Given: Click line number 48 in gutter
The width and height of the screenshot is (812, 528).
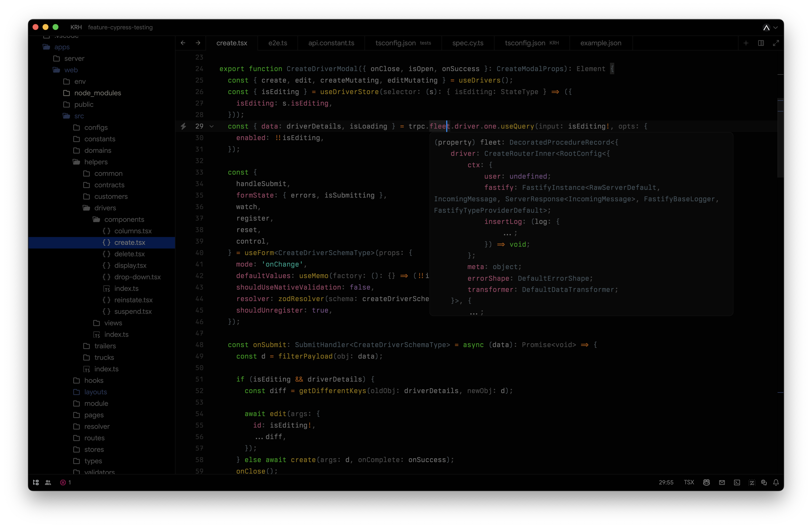Looking at the screenshot, I should [199, 344].
